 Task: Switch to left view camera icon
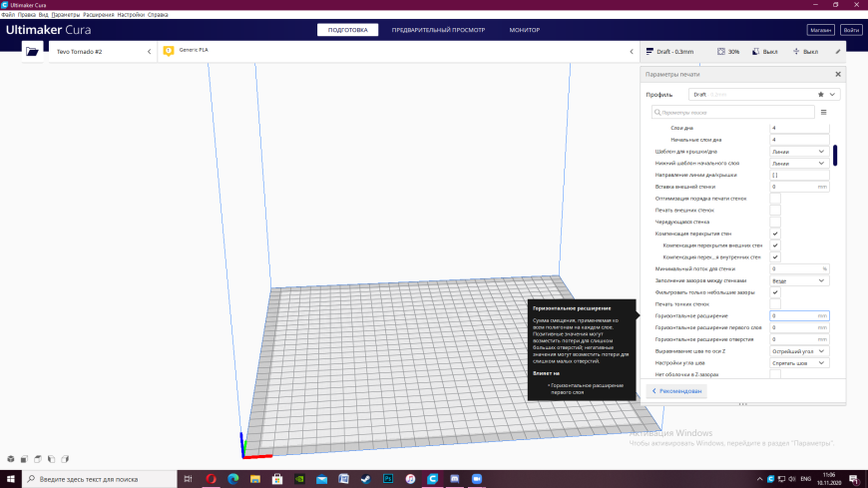[x=52, y=459]
